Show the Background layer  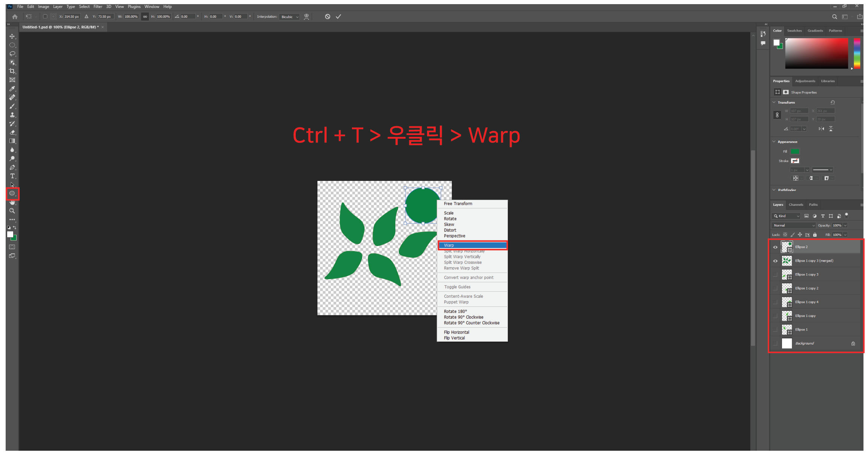point(775,343)
